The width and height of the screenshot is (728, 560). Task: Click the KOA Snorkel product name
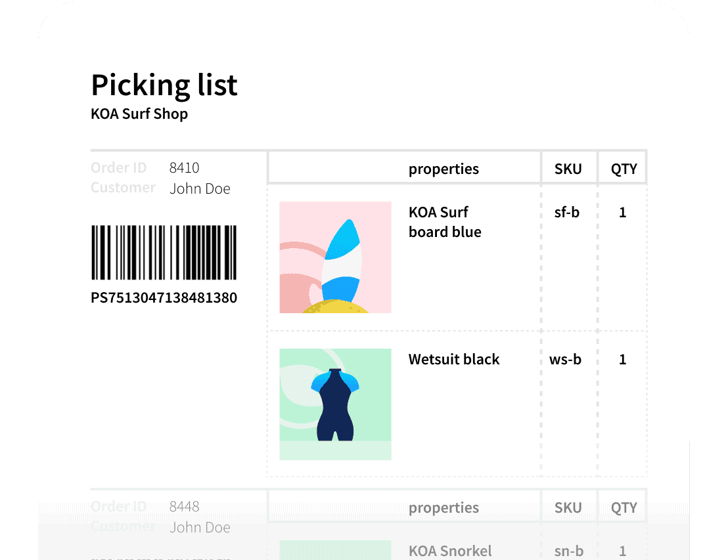[450, 551]
